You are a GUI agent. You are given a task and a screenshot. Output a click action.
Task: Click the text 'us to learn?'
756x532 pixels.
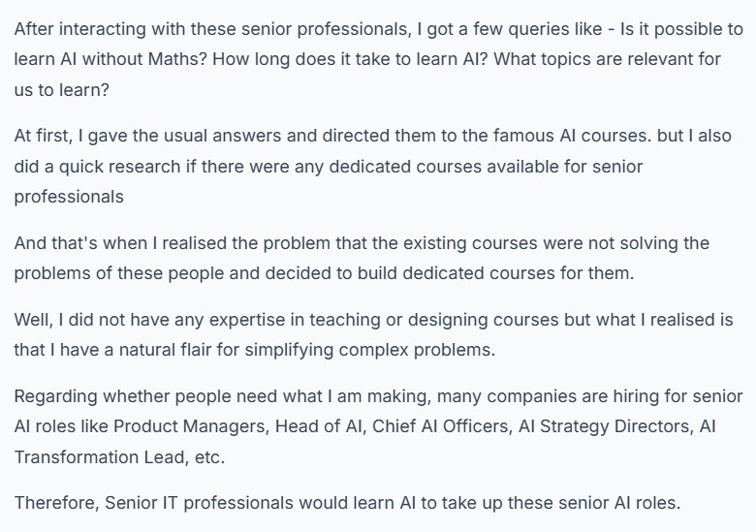[62, 89]
